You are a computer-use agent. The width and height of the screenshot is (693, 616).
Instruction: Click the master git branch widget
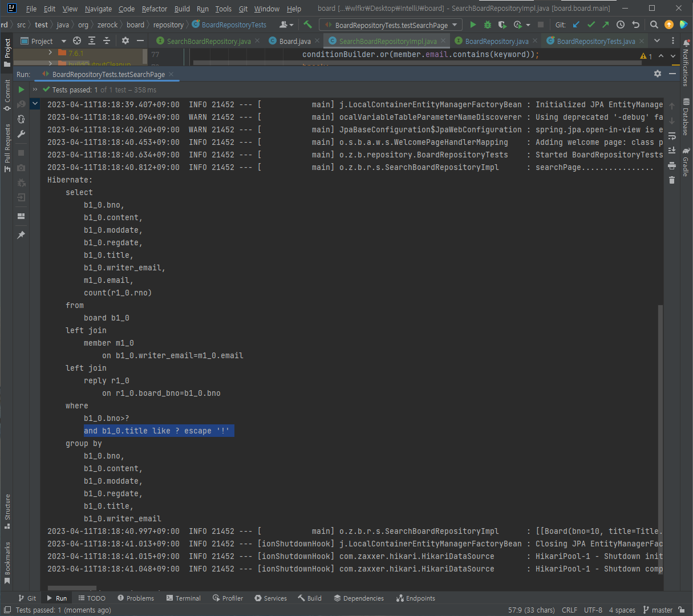(x=657, y=610)
